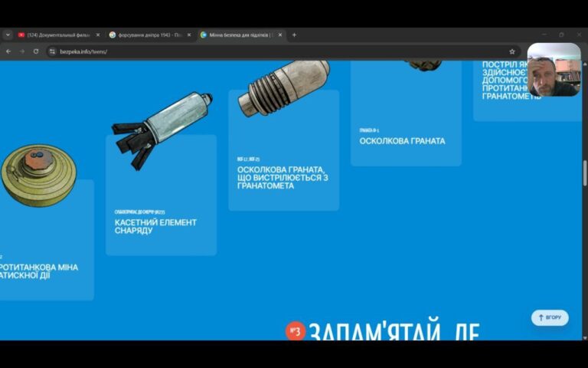The width and height of the screenshot is (588, 368).
Task: Select the ОСКОЛКОВА ГРАНАТА card title
Action: click(402, 141)
